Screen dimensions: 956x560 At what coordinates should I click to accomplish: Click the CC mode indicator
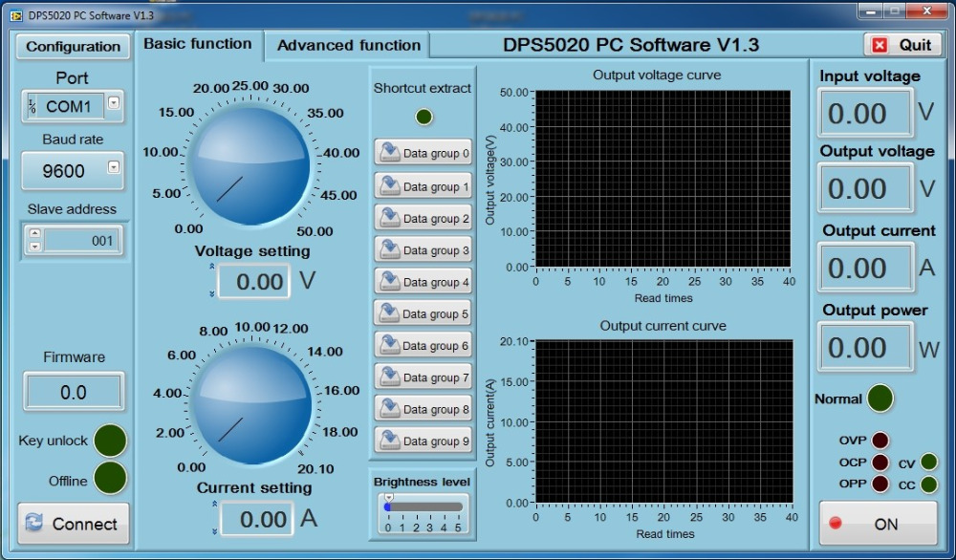point(928,485)
